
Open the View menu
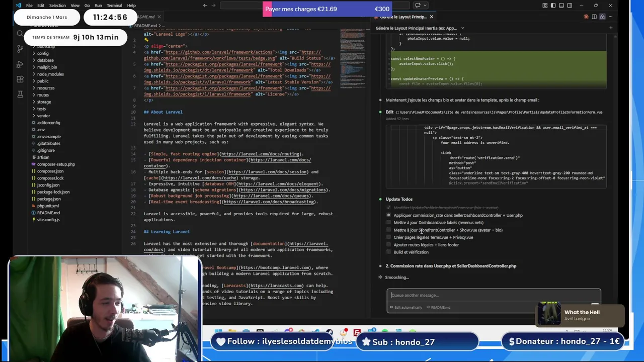tap(75, 6)
